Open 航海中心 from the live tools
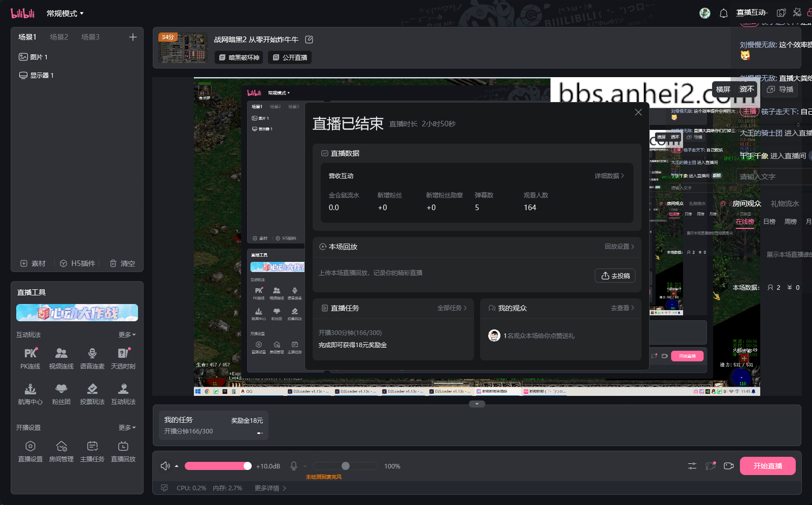 [30, 394]
